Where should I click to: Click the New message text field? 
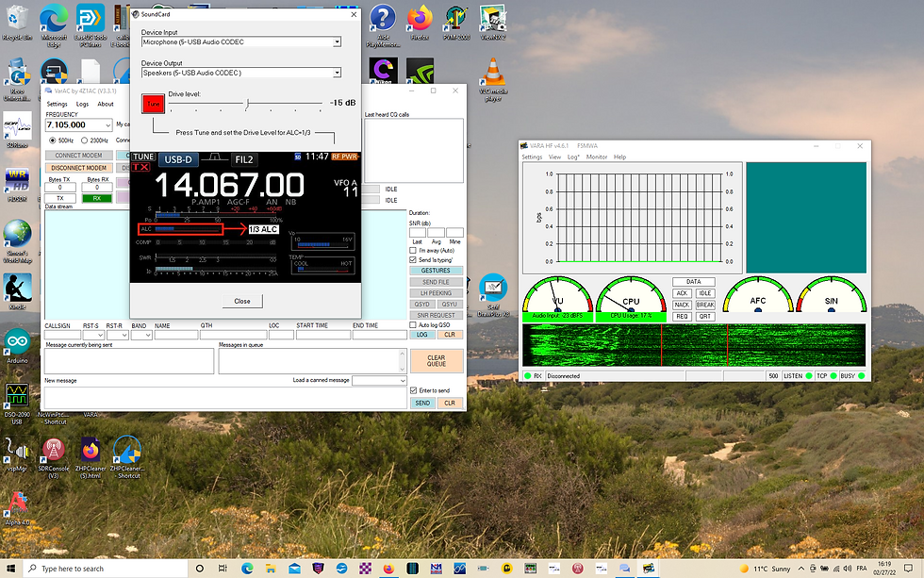[225, 398]
